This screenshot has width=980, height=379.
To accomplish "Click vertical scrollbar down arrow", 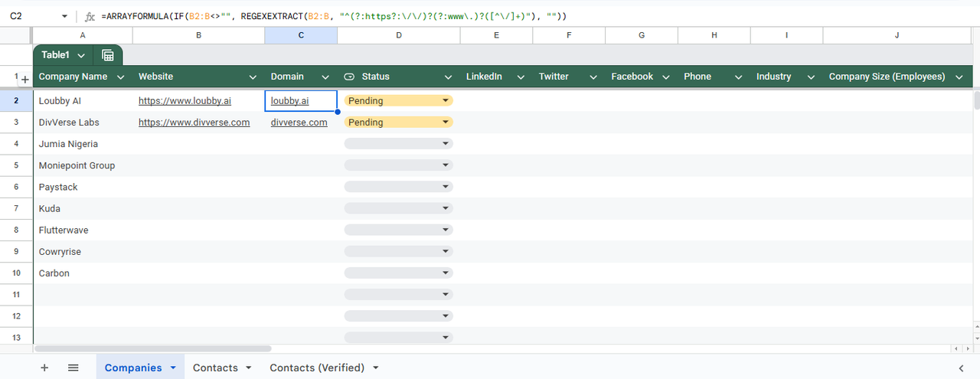I will point(976,338).
